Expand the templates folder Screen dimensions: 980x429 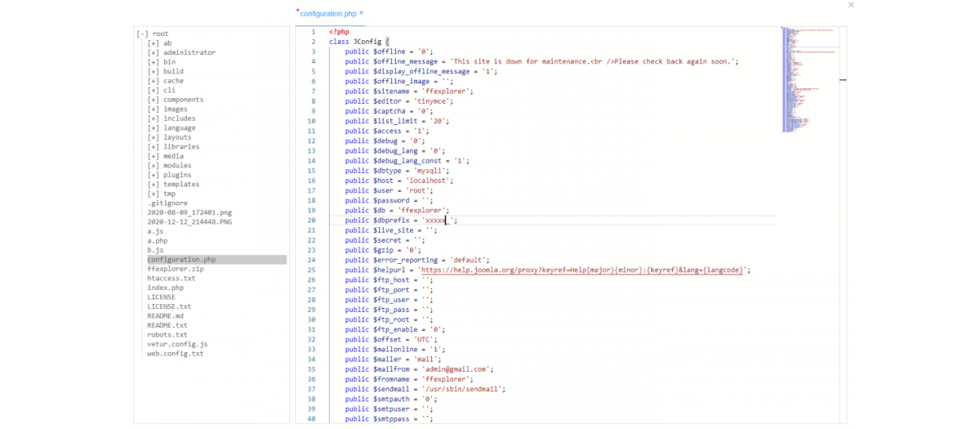pos(154,185)
